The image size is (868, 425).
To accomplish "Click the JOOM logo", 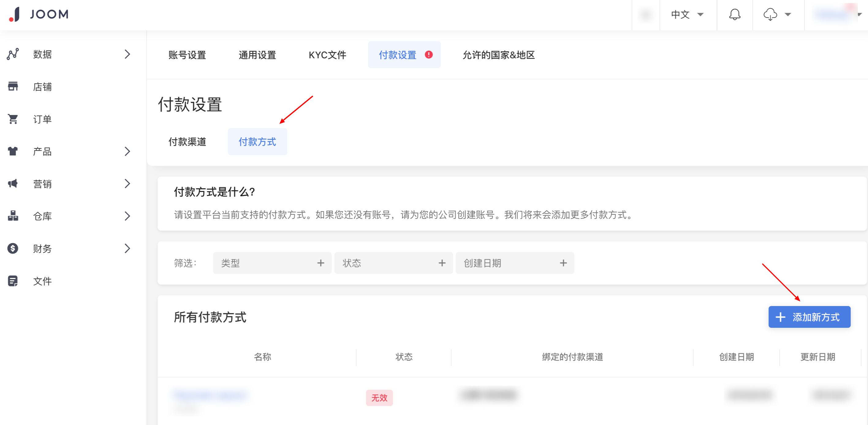I will (x=39, y=14).
